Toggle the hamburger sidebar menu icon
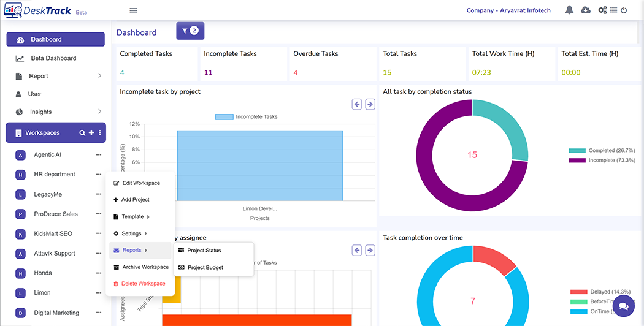The image size is (644, 326). tap(133, 10)
